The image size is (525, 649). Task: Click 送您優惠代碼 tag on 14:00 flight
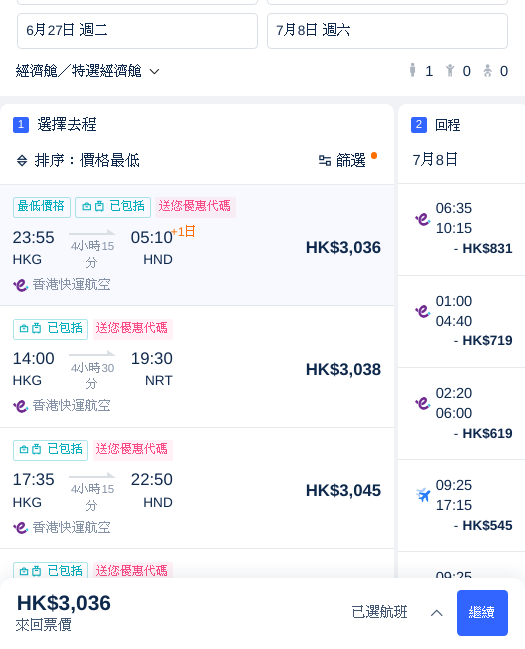point(132,329)
